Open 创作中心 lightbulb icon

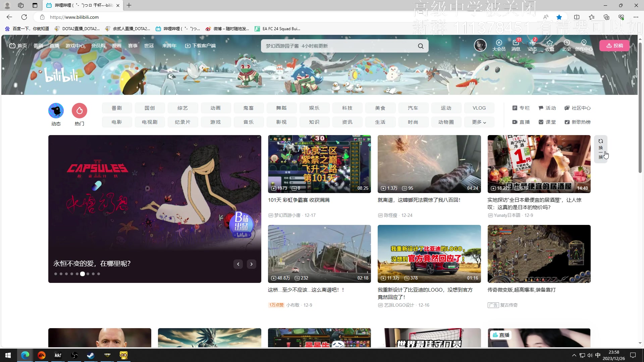pos(584,45)
